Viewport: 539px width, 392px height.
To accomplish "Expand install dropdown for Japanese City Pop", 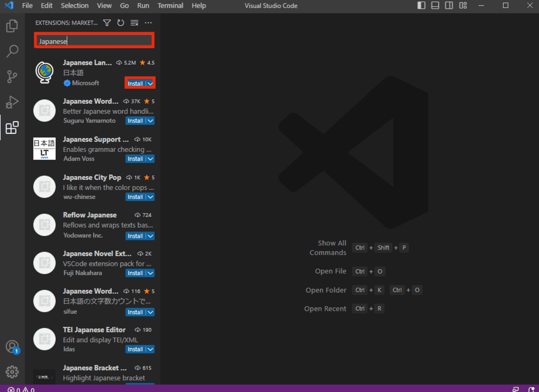I will click(150, 197).
